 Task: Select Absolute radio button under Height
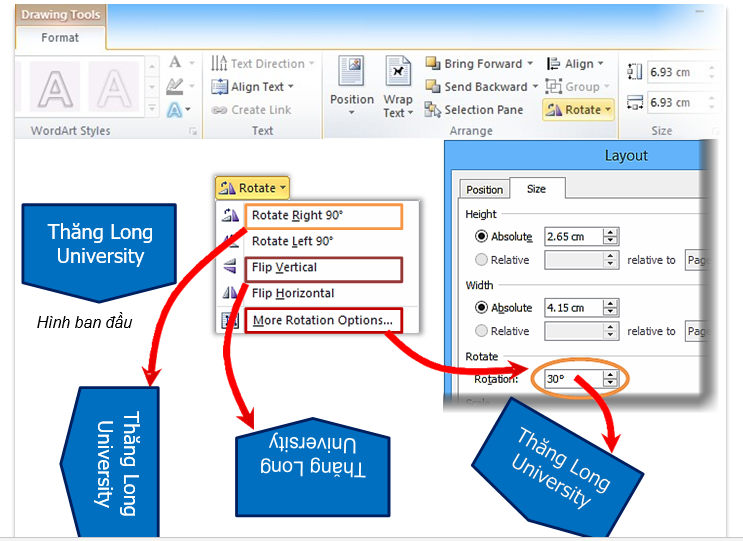pos(481,236)
